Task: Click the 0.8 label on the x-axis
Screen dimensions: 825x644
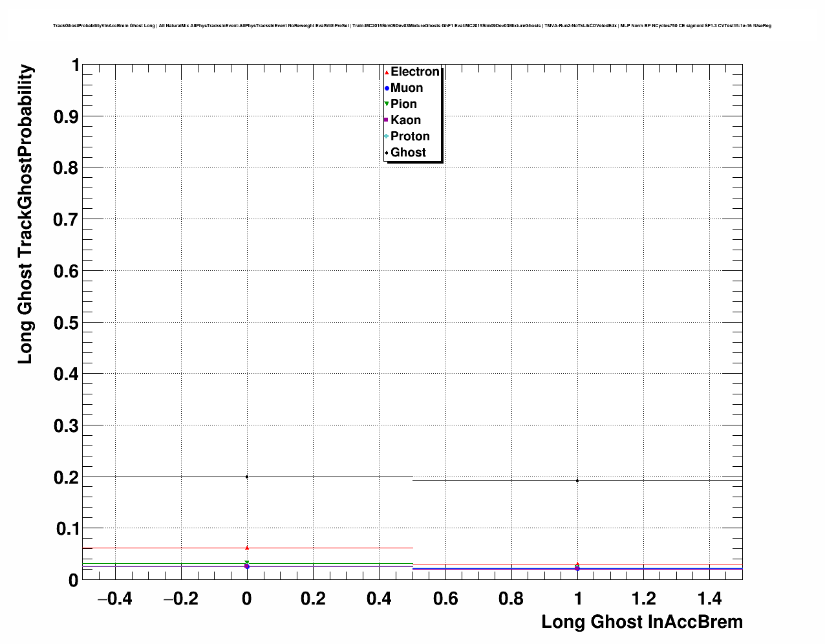Action: (511, 599)
